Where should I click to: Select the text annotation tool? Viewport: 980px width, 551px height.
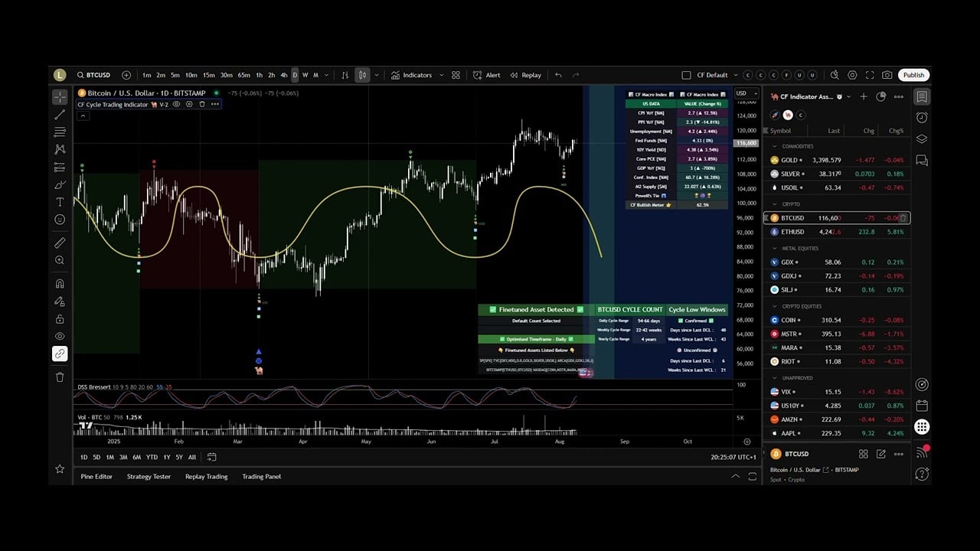60,202
